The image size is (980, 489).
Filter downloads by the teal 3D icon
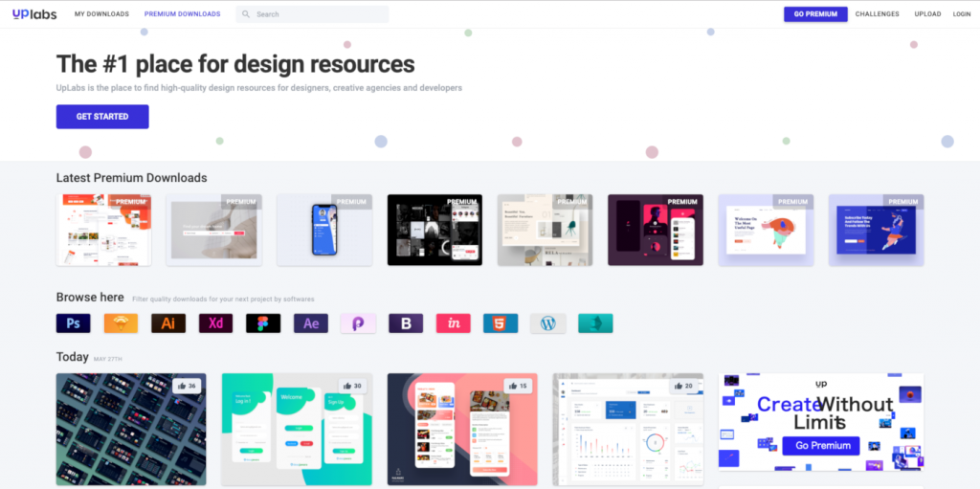pos(595,323)
